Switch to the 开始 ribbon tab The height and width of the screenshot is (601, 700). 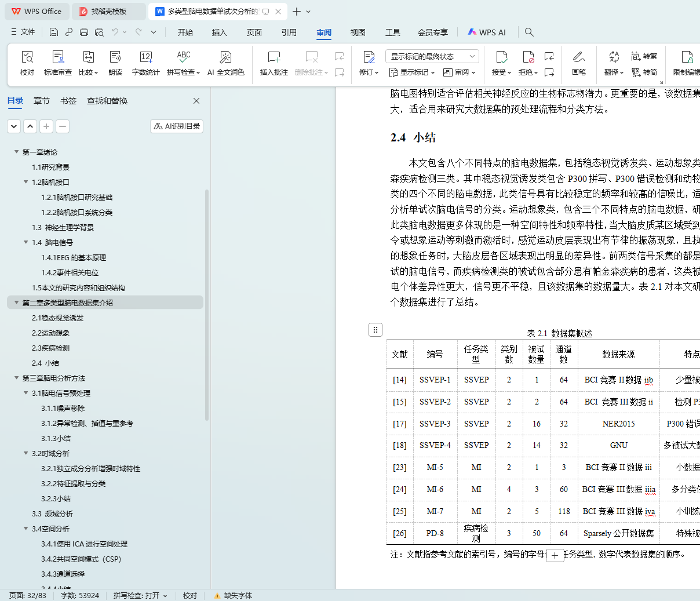[x=185, y=32]
